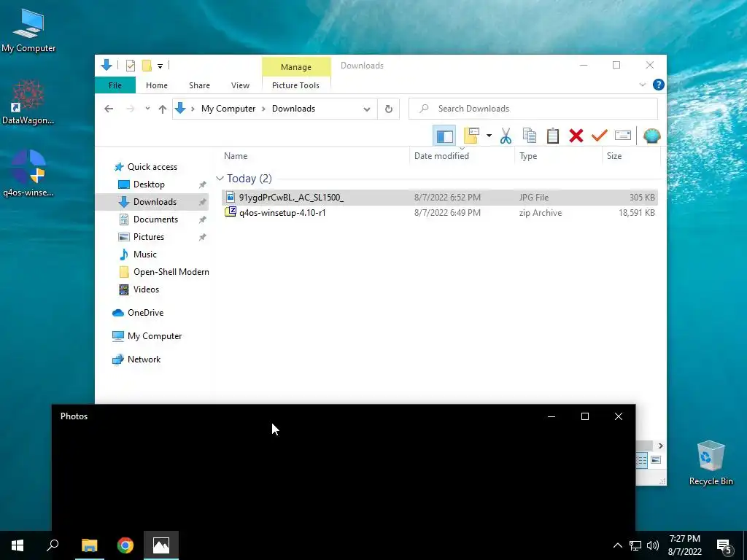Select OneDrive in navigation pane

coord(145,313)
